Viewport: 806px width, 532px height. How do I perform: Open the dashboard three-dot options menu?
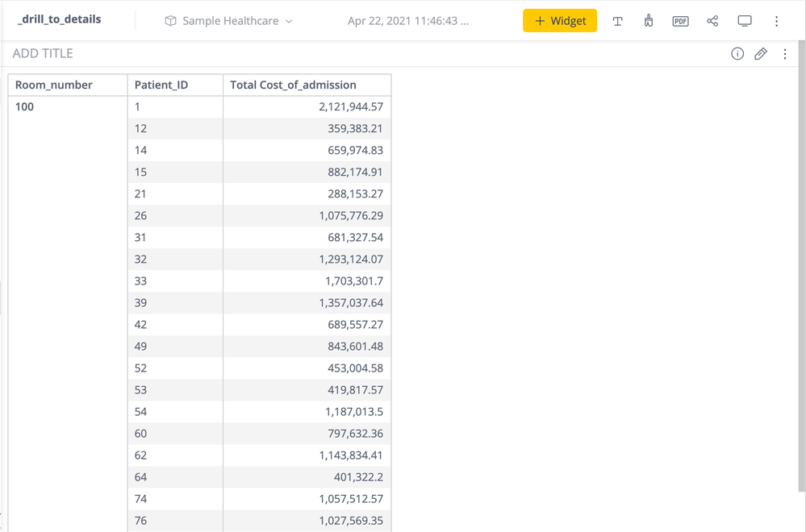tap(776, 21)
